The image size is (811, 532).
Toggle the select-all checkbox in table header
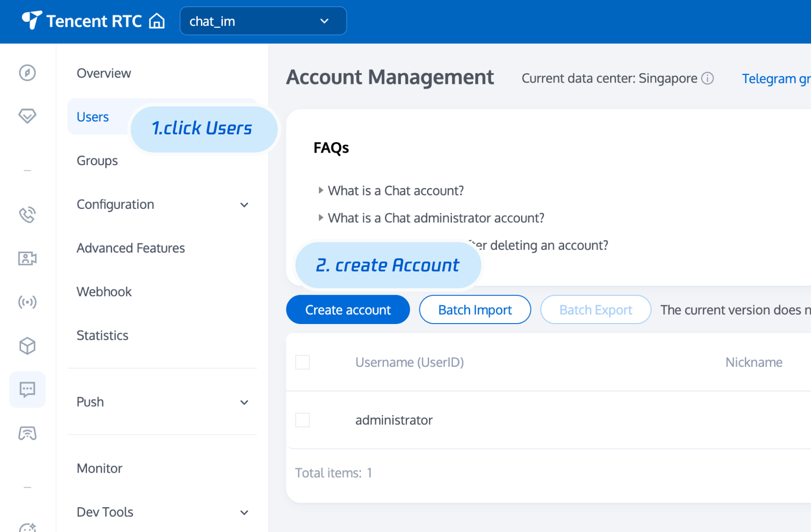302,362
